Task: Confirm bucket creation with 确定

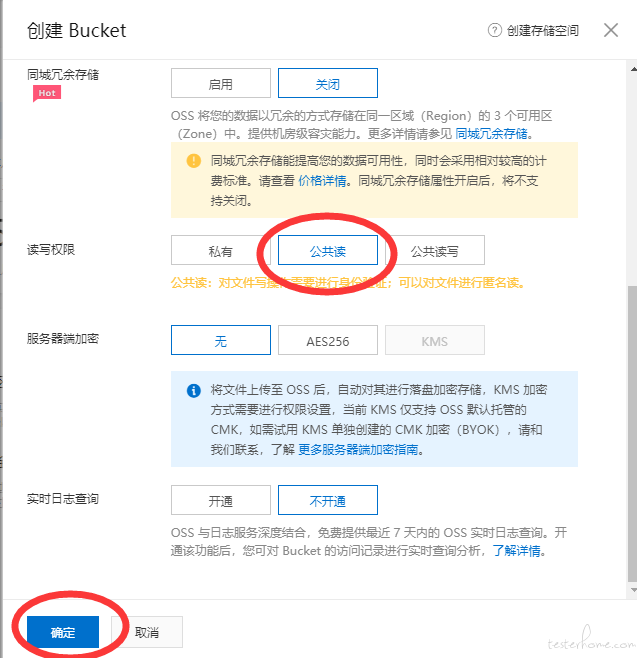Action: (63, 632)
